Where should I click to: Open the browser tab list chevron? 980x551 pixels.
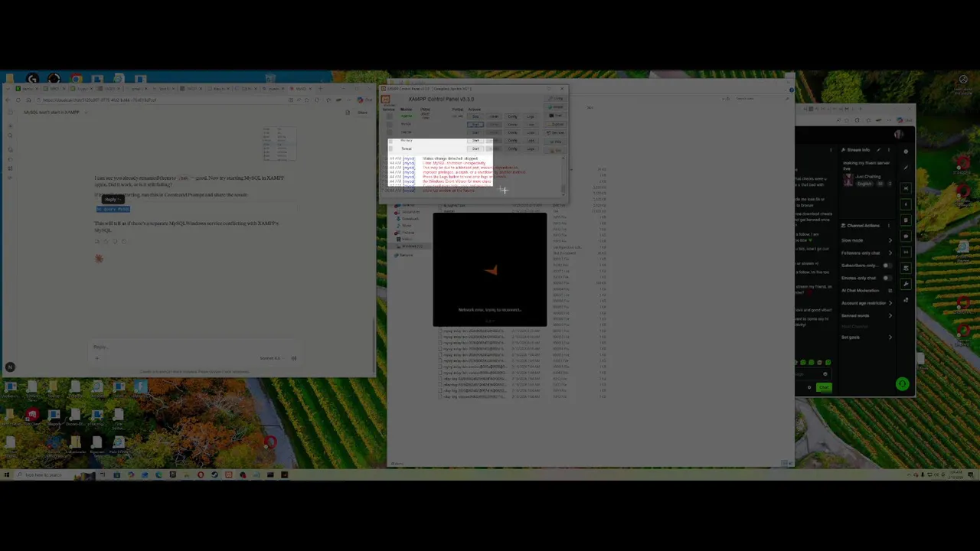[8, 89]
